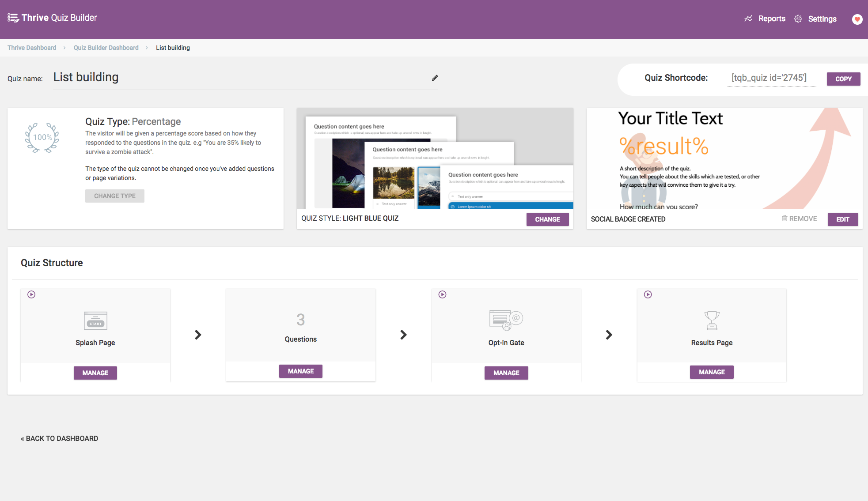This screenshot has width=868, height=501.
Task: Navigate to Quiz Builder Dashboard breadcrumb
Action: coord(106,47)
